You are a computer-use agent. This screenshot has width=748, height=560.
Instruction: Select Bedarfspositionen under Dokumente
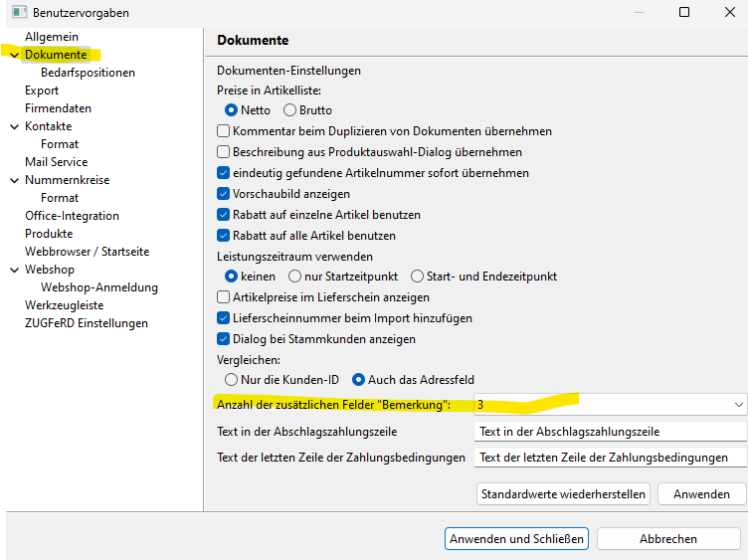[x=88, y=73]
